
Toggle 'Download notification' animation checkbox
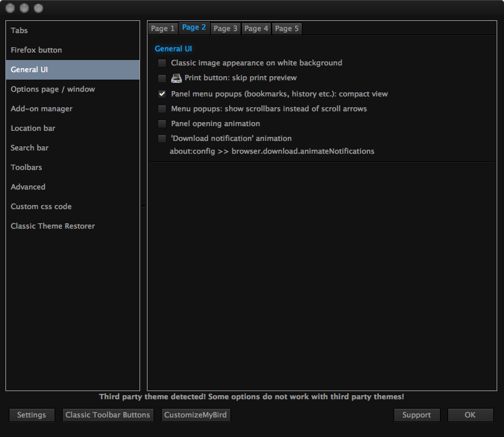162,138
